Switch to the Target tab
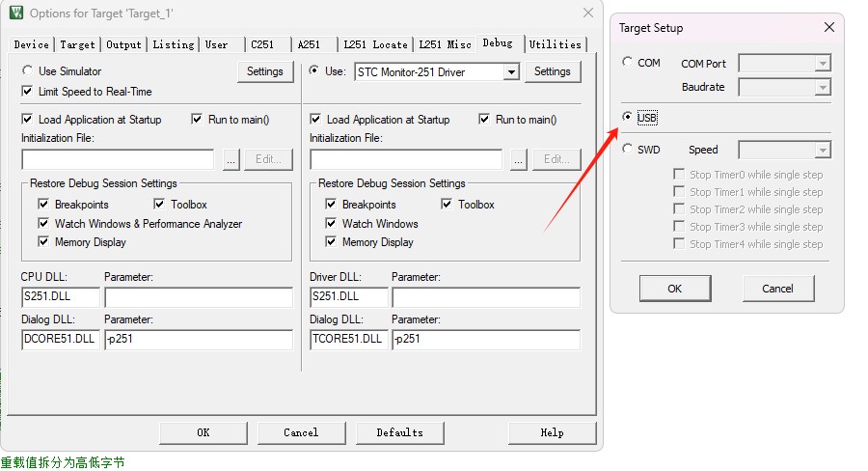 click(x=77, y=45)
